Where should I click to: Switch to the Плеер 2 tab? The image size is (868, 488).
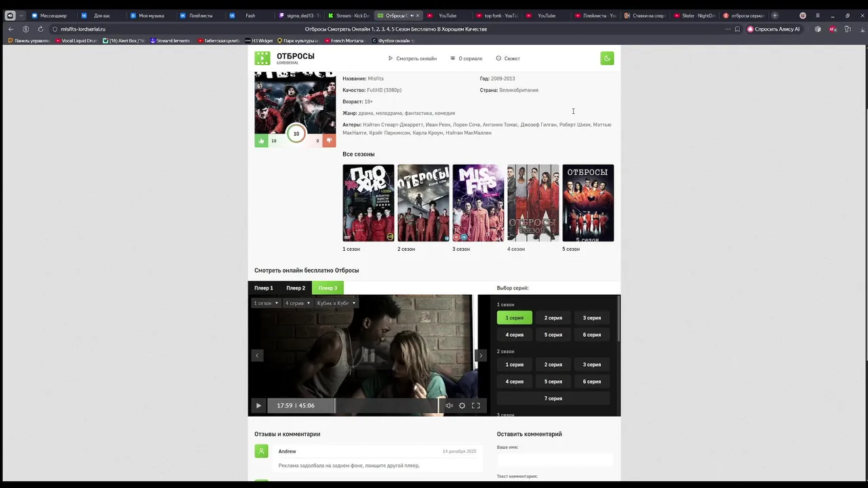point(296,288)
